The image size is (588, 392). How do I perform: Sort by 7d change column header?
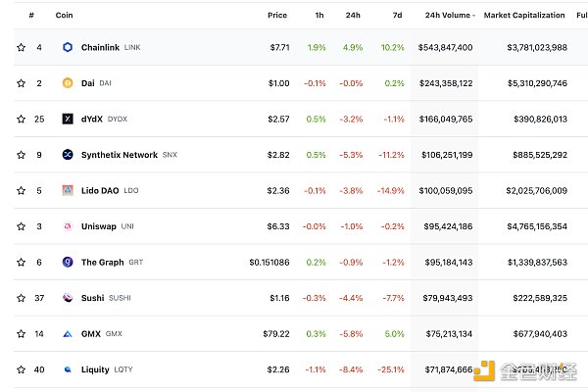[397, 16]
